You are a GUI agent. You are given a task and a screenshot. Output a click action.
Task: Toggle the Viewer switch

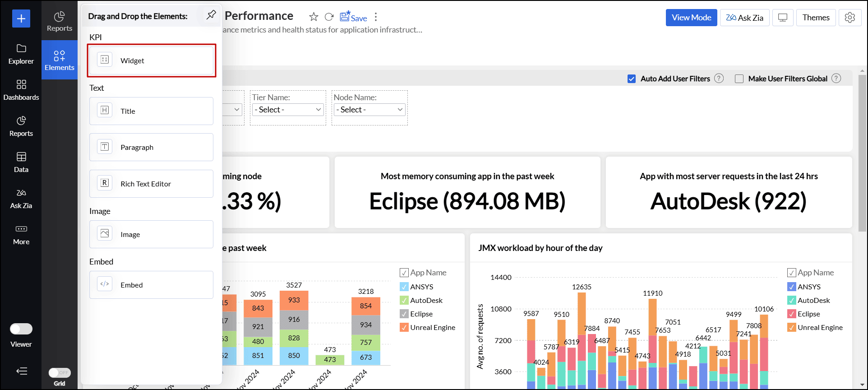point(21,329)
